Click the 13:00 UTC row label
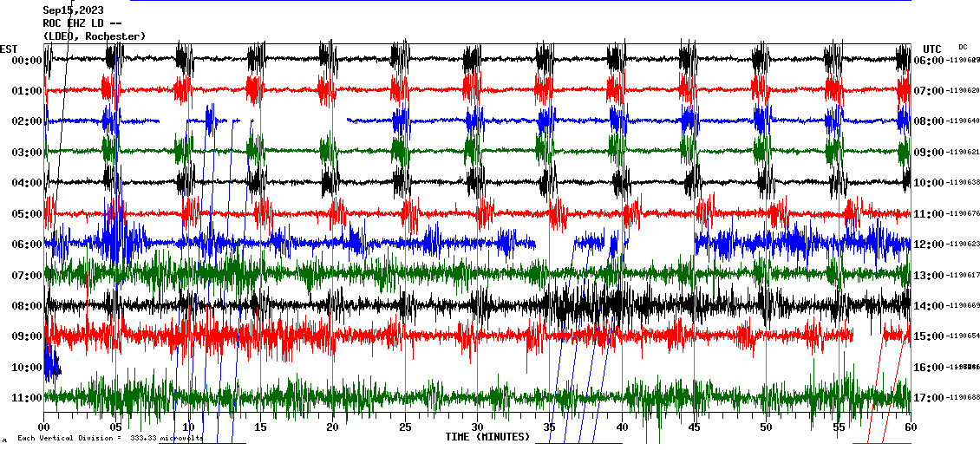Image resolution: width=980 pixels, height=450 pixels. point(929,276)
